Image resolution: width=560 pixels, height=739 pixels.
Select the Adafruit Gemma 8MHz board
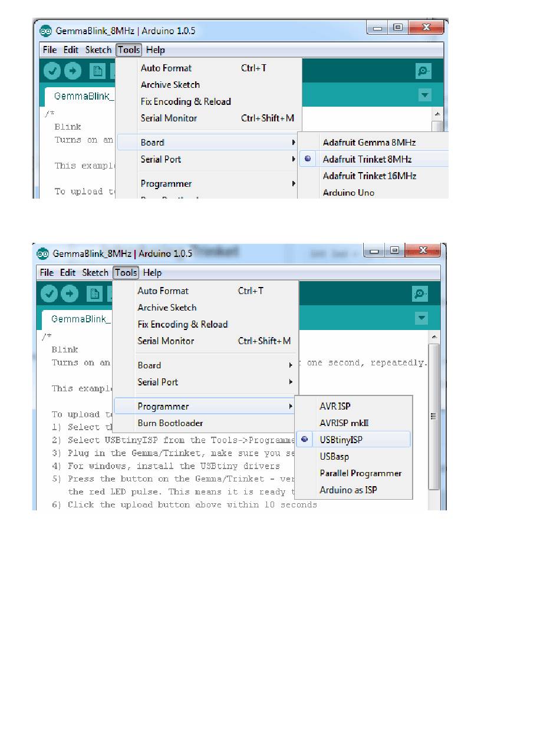tap(373, 143)
